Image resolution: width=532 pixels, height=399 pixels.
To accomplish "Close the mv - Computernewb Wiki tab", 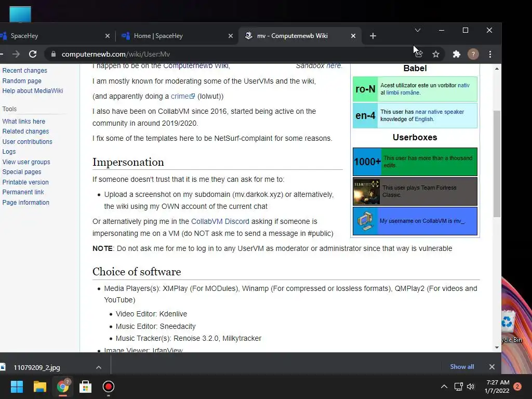I will [x=353, y=36].
